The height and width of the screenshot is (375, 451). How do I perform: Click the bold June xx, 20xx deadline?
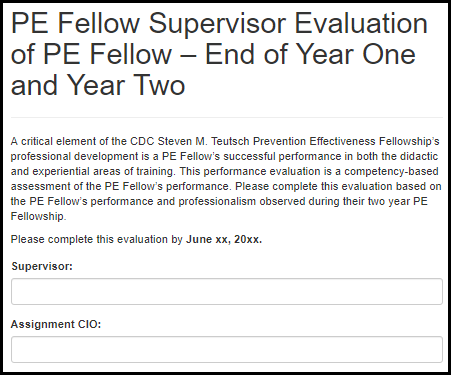coord(224,239)
